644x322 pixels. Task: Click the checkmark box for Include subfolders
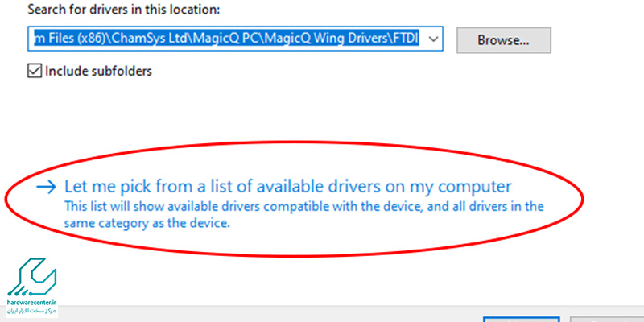(35, 72)
